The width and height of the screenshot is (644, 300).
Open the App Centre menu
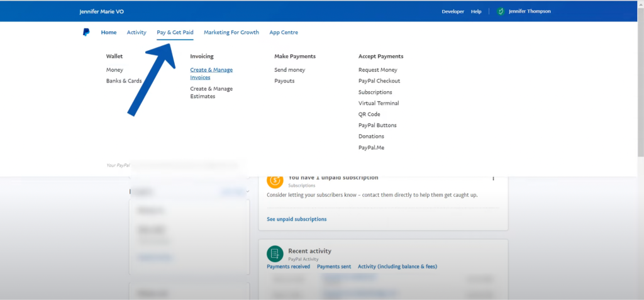[284, 33]
